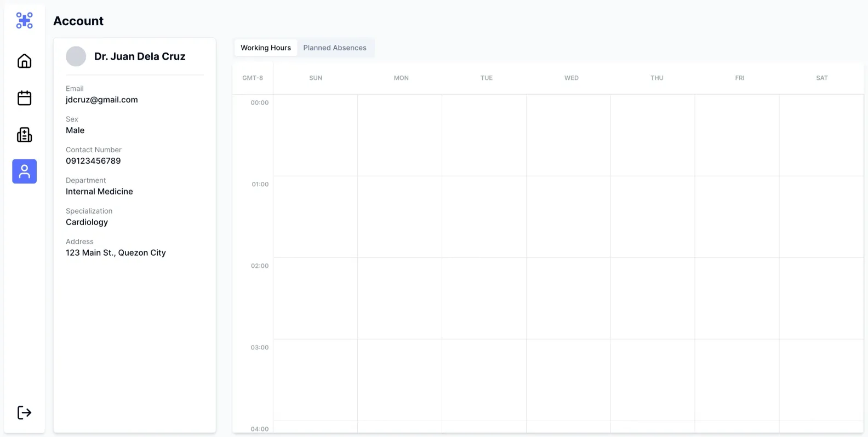Open the Planned Absences tab

(335, 48)
